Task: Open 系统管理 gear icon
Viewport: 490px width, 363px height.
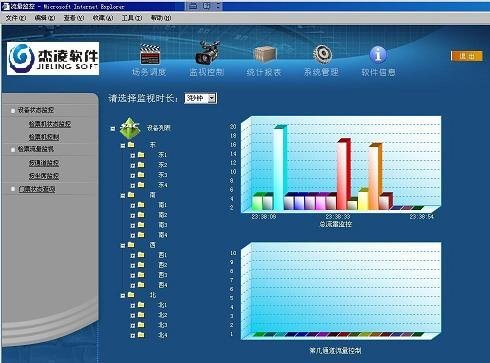Action: coord(322,54)
